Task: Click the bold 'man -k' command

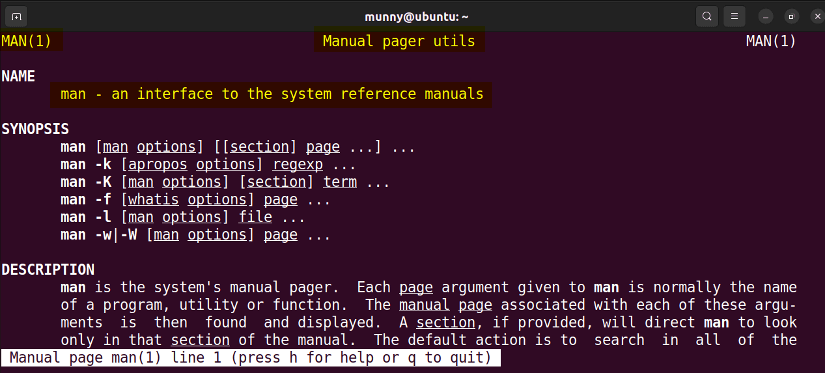Action: tap(86, 165)
